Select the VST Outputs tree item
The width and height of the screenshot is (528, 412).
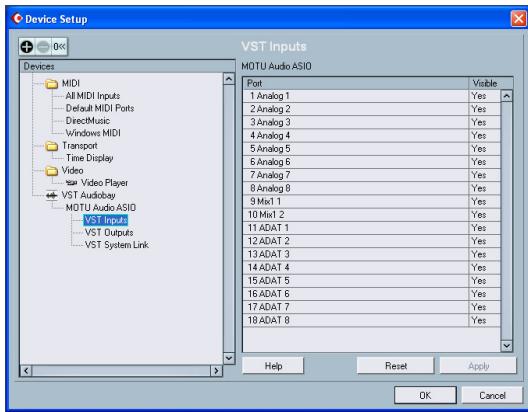pos(109,233)
